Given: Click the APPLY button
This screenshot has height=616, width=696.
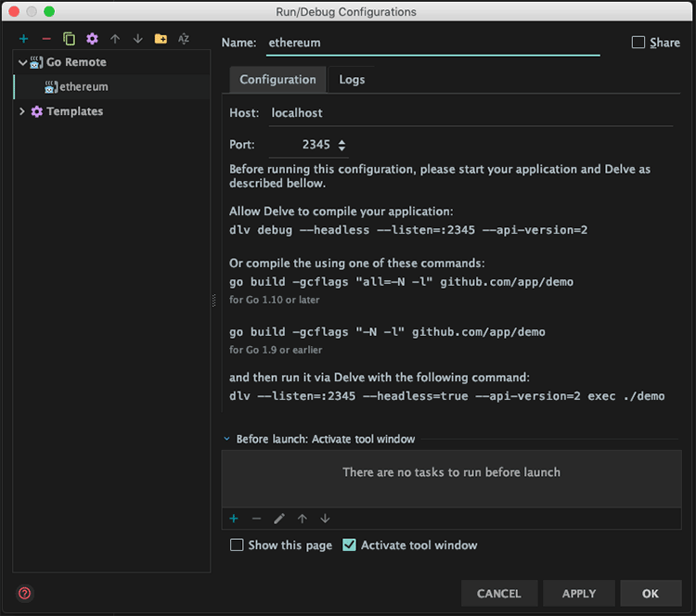Looking at the screenshot, I should [579, 594].
